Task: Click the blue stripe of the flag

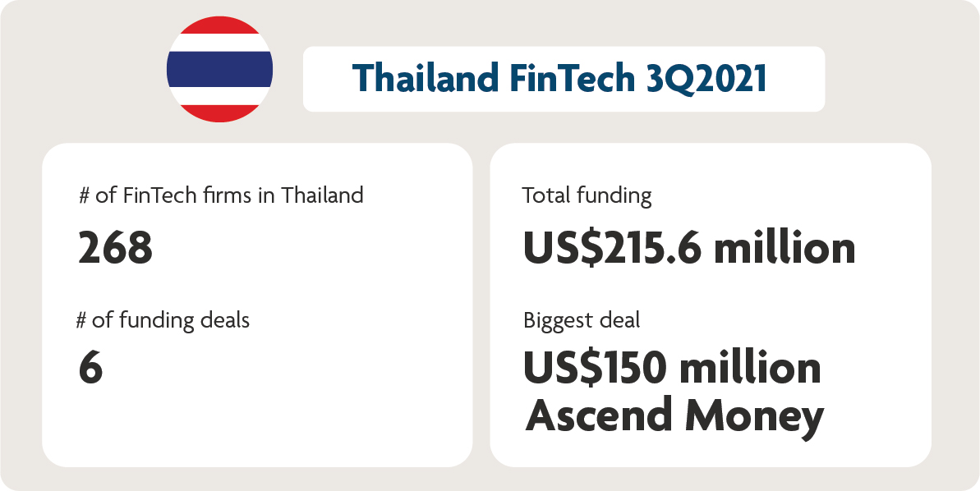Action: point(219,69)
